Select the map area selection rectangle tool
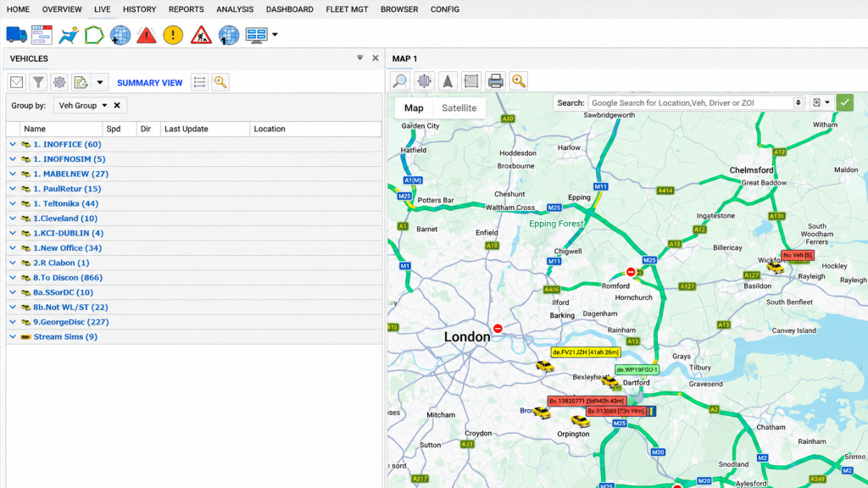Screen dimensions: 868x488 (x=471, y=80)
